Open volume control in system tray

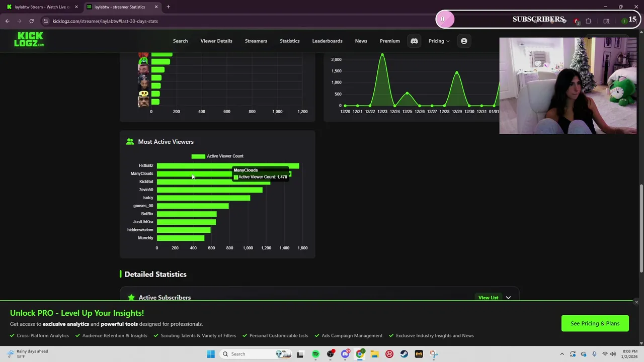[x=613, y=354]
